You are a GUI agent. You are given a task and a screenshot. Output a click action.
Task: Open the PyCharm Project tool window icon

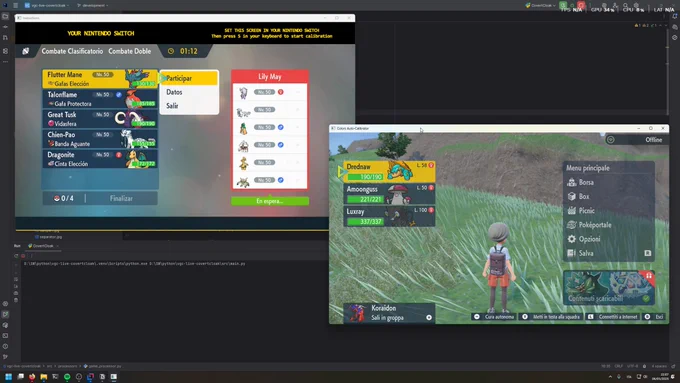click(x=5, y=16)
